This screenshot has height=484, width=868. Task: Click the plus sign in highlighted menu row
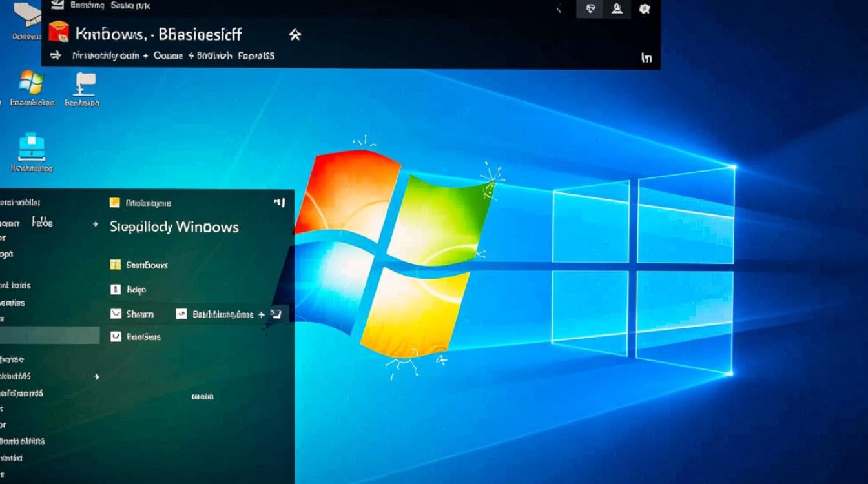point(262,314)
